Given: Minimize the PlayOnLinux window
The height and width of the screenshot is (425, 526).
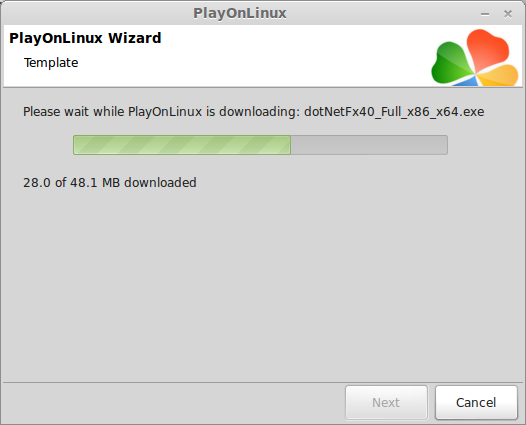Looking at the screenshot, I should (x=485, y=14).
